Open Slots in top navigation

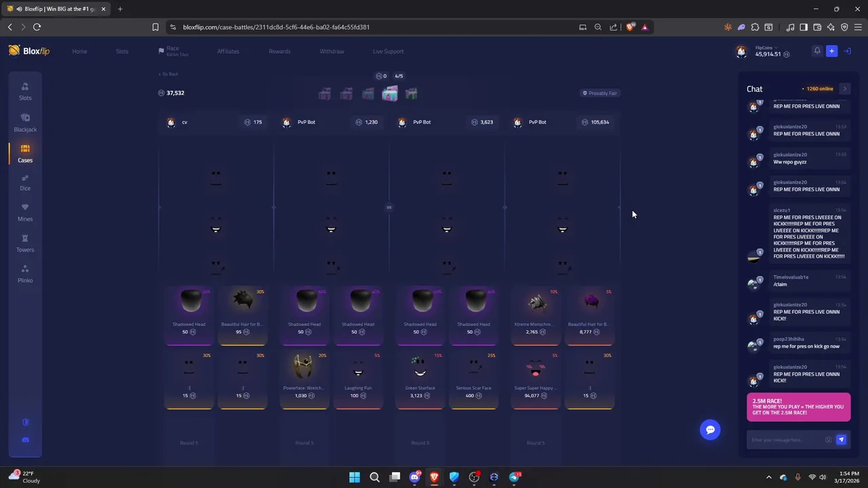pos(122,52)
